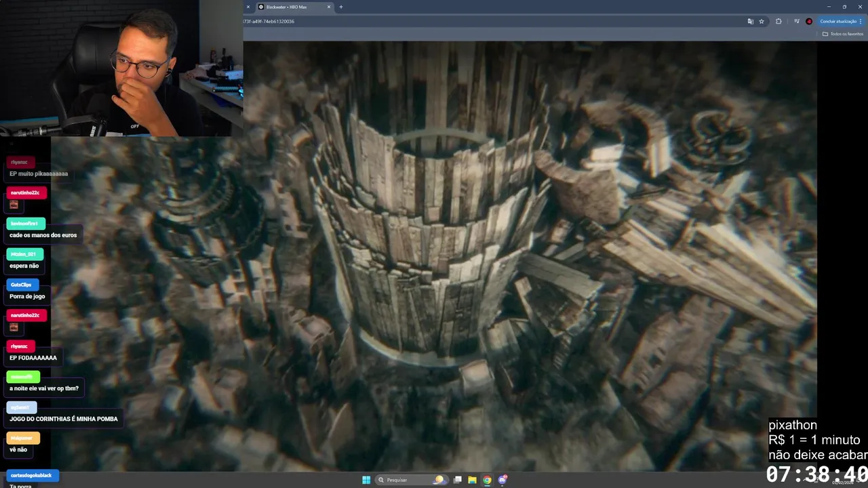The height and width of the screenshot is (488, 868).
Task: Close the tab left of Blackwater
Action: tap(248, 7)
